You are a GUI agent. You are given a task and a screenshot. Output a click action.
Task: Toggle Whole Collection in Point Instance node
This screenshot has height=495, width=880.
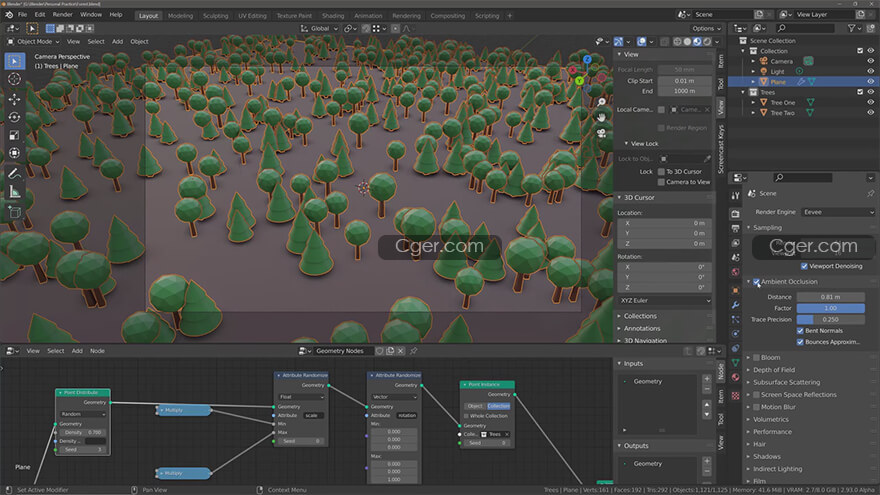coord(466,416)
